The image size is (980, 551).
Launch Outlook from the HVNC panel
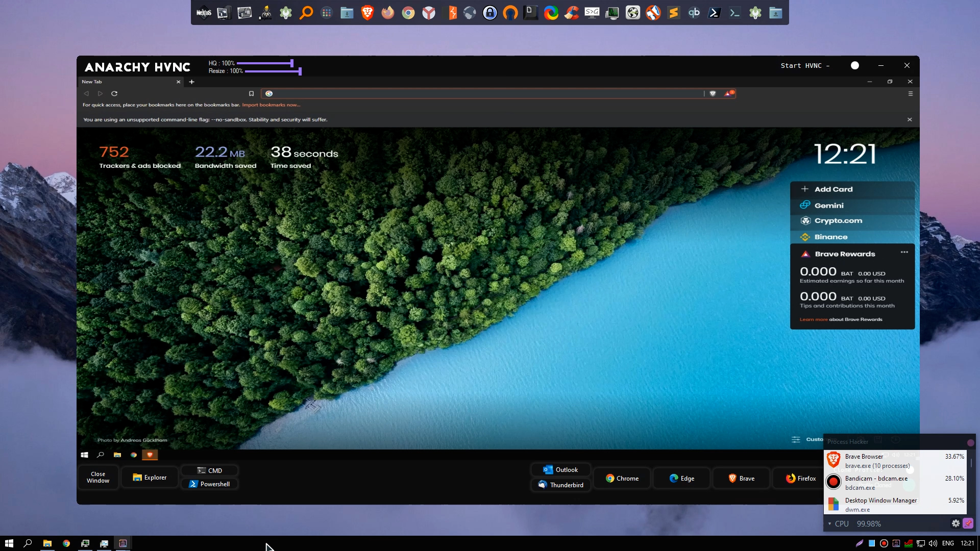pyautogui.click(x=560, y=469)
